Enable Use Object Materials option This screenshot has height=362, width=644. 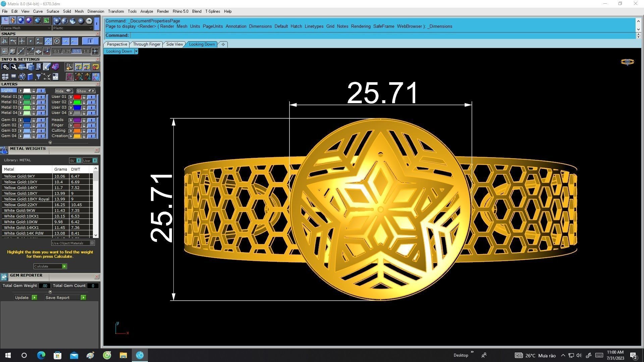[73, 243]
